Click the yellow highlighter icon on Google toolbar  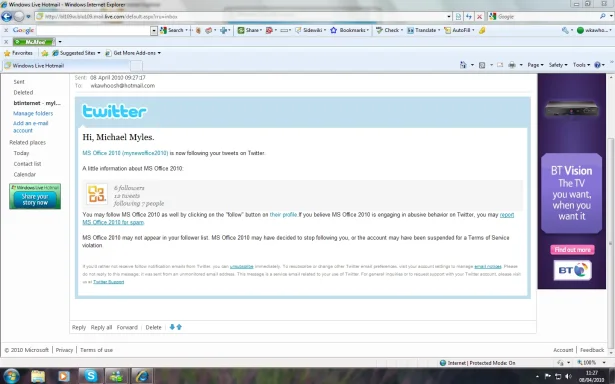(x=482, y=30)
